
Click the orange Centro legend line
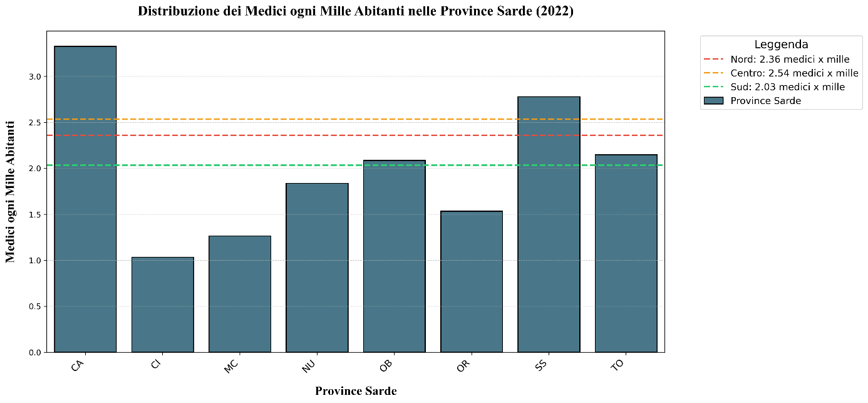(x=714, y=73)
